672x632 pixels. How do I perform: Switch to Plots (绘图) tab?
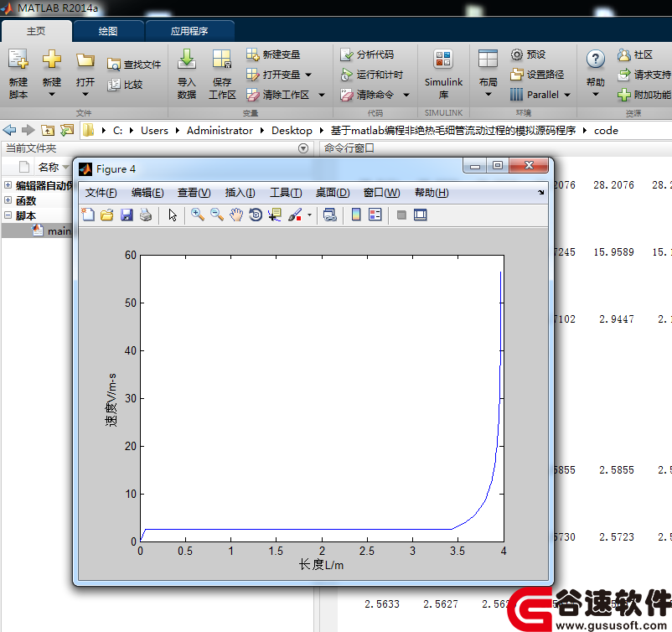pos(108,31)
